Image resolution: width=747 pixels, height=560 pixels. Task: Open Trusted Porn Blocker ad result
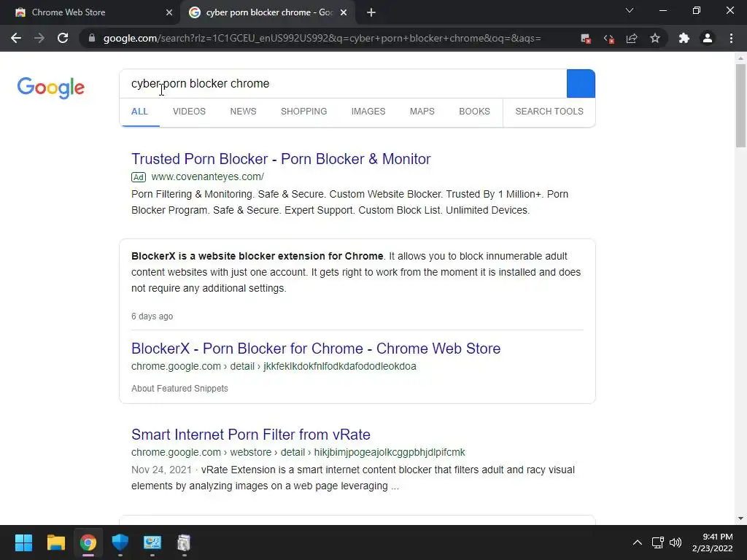281,158
